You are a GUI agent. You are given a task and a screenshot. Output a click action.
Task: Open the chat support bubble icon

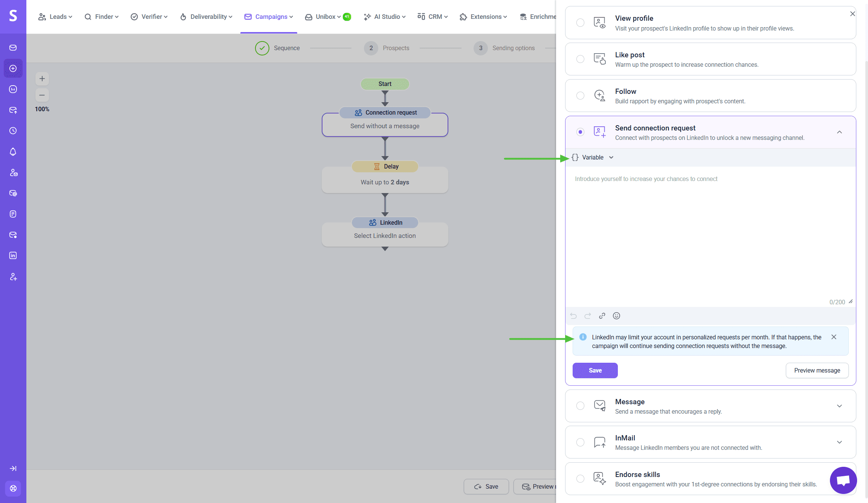coord(843,480)
